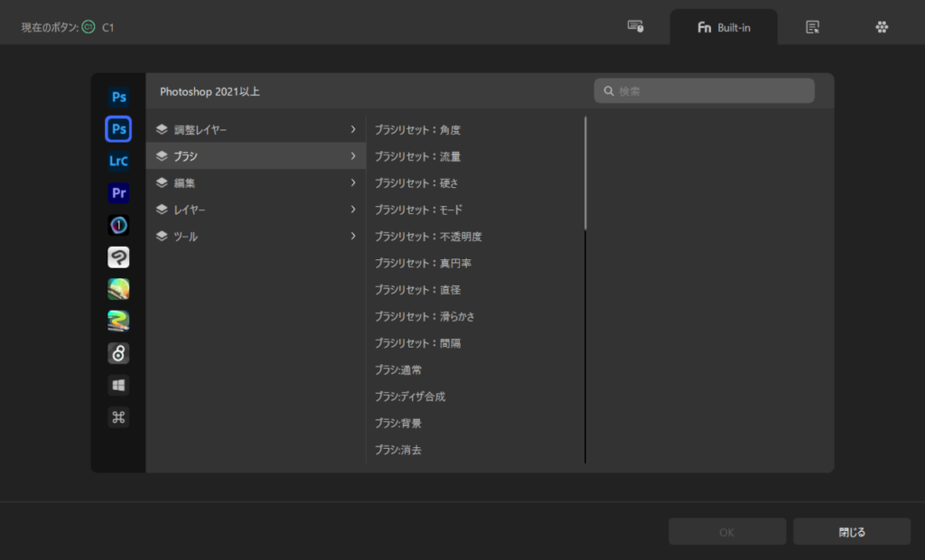Select ブラシセット：不透明度 from list
This screenshot has height=560, width=925.
(428, 237)
